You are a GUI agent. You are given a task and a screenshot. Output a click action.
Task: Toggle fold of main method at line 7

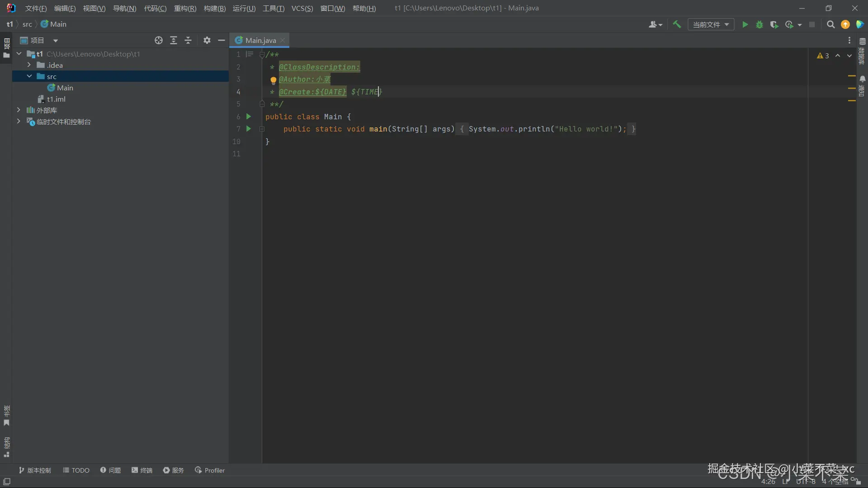pos(262,129)
